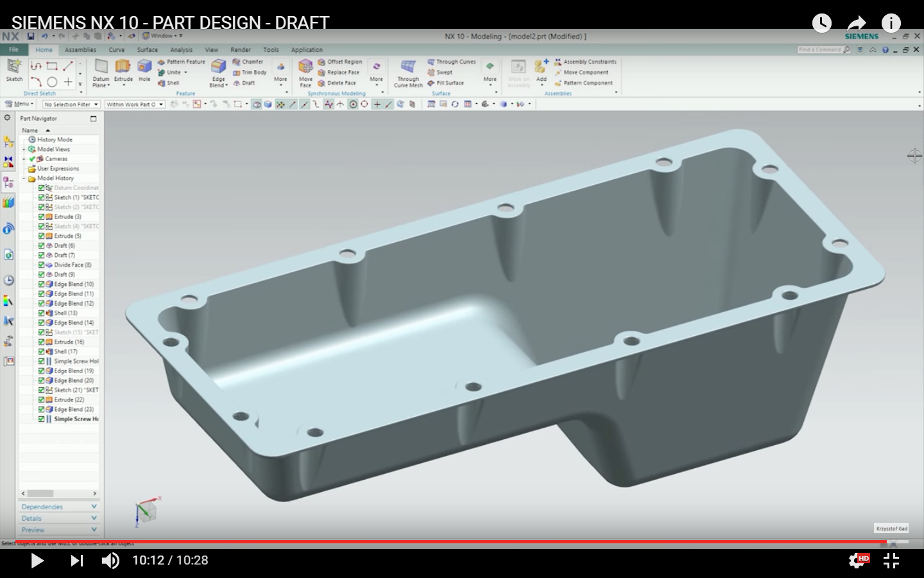924x578 pixels.
Task: Choose the Hole feature tool
Action: click(144, 70)
